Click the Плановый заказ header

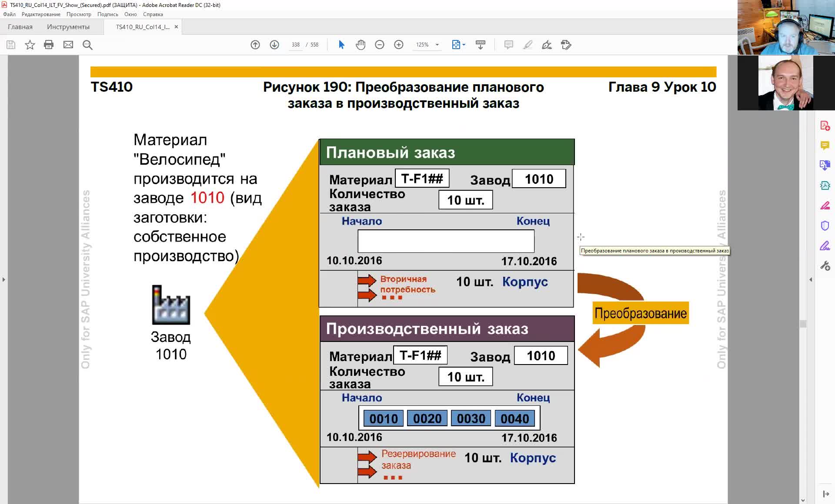click(447, 152)
